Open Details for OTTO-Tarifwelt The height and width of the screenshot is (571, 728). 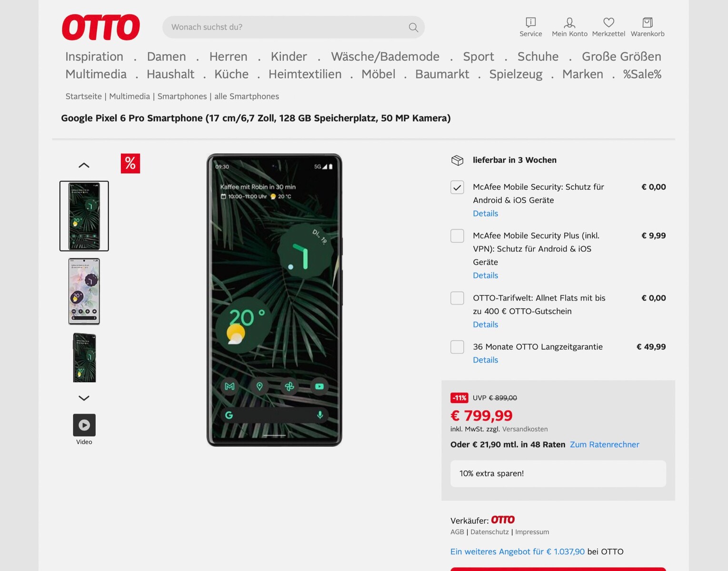point(486,325)
